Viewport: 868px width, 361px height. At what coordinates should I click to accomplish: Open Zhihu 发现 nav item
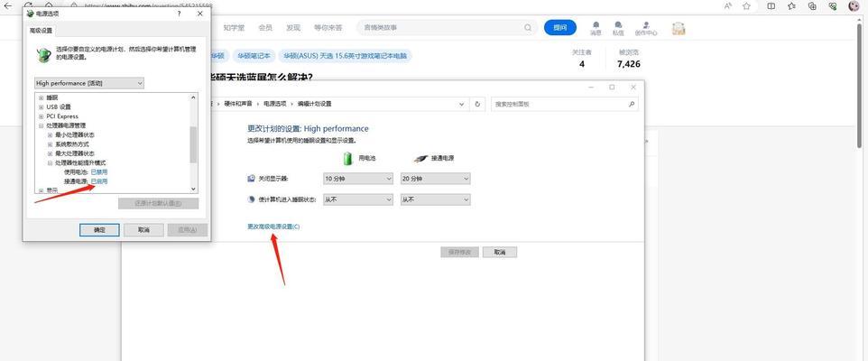pyautogui.click(x=293, y=27)
